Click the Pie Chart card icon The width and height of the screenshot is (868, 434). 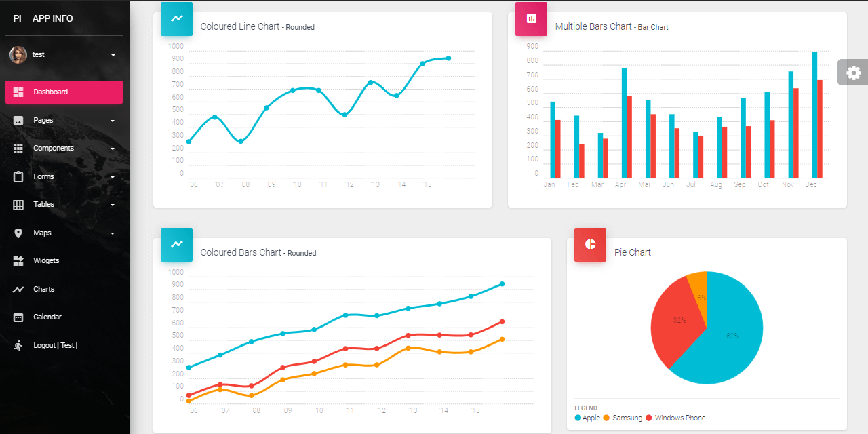[x=590, y=244]
